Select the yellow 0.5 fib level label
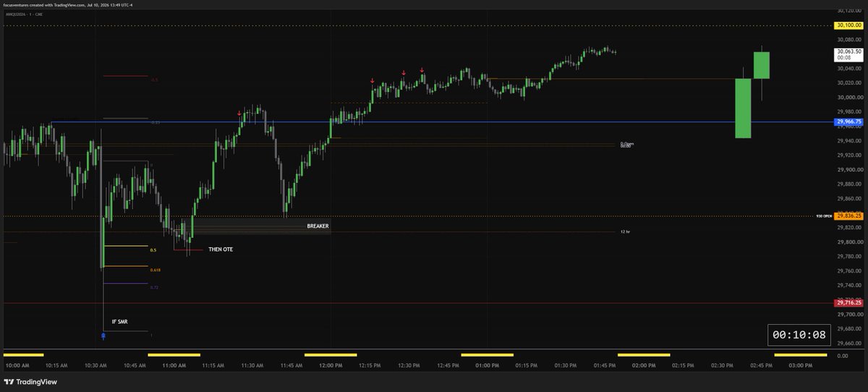The width and height of the screenshot is (868, 392). [x=153, y=250]
